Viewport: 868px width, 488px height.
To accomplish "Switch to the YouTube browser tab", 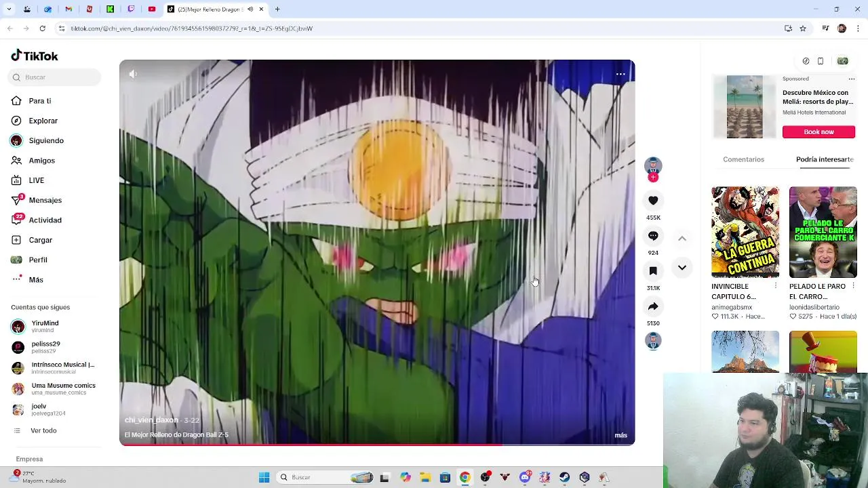I will [152, 9].
